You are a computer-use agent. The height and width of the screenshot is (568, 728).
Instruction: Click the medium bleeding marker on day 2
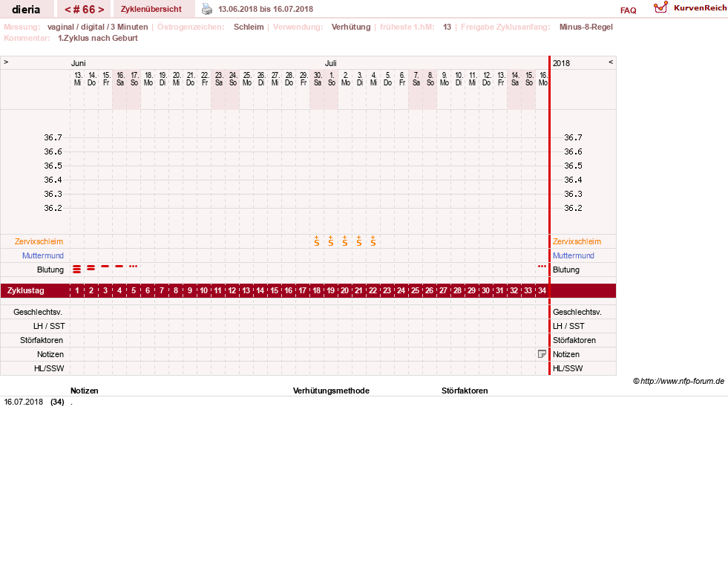pyautogui.click(x=91, y=267)
